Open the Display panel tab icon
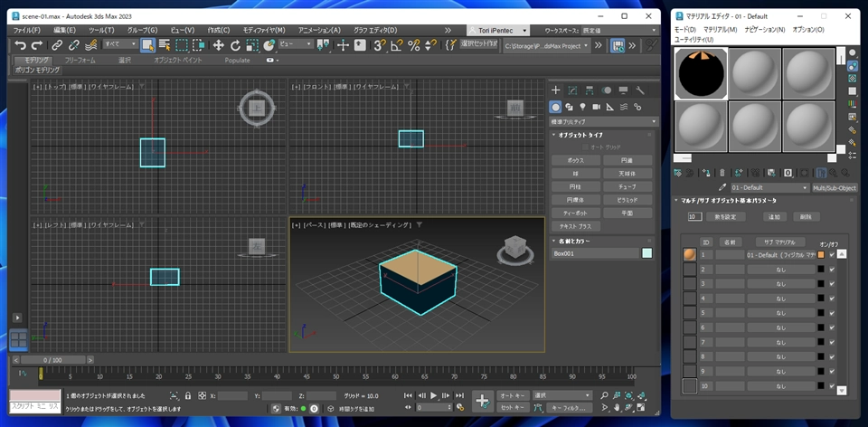 (x=623, y=90)
